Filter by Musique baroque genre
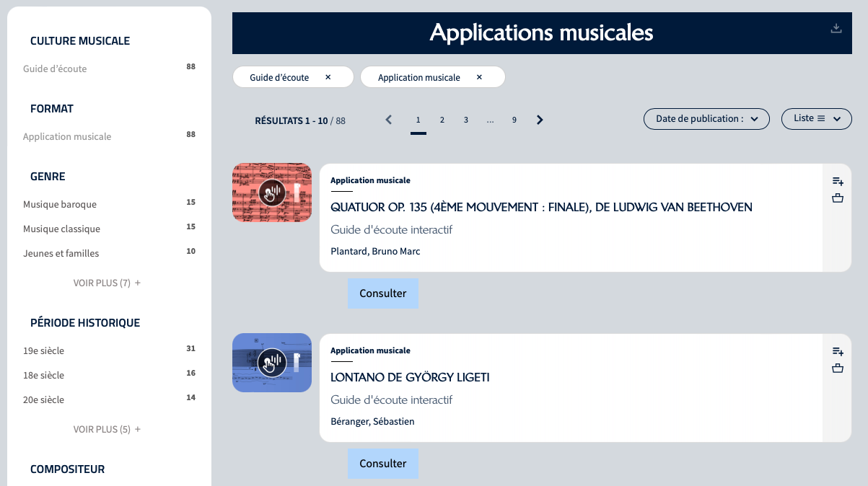The image size is (868, 486). click(60, 205)
